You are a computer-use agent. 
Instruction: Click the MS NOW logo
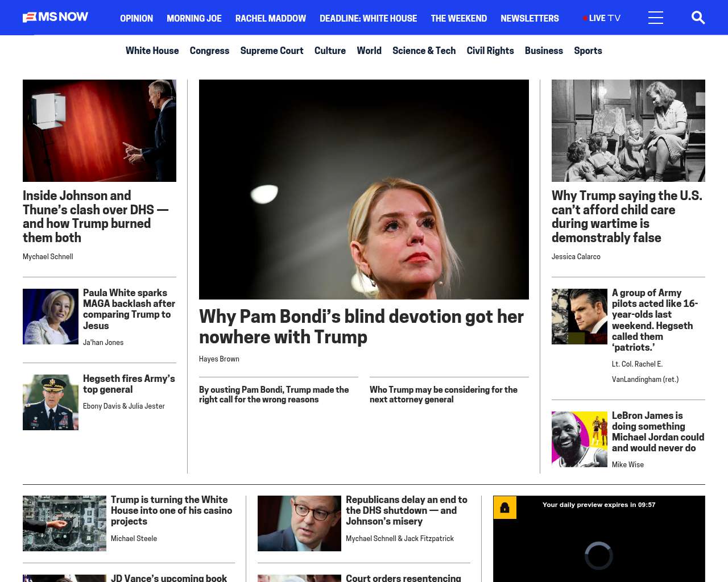[x=56, y=17]
